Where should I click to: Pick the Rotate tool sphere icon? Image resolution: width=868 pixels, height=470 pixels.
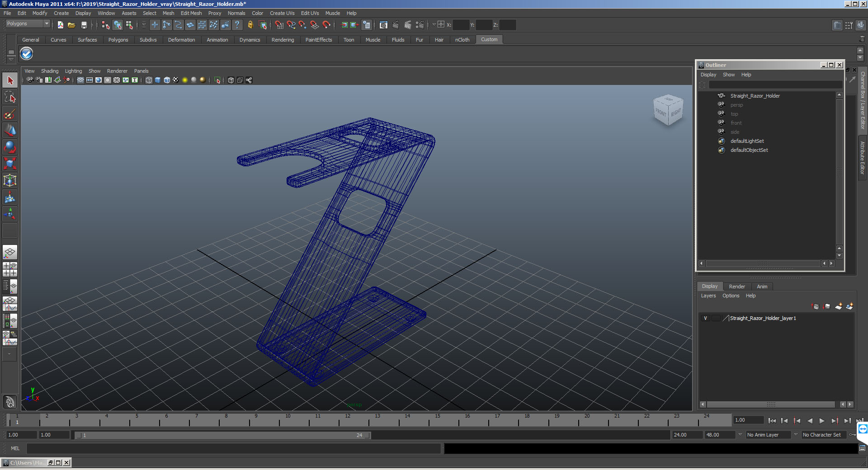pyautogui.click(x=10, y=147)
